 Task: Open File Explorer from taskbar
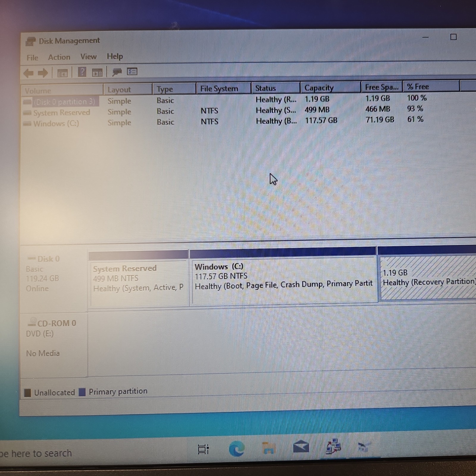pyautogui.click(x=269, y=447)
